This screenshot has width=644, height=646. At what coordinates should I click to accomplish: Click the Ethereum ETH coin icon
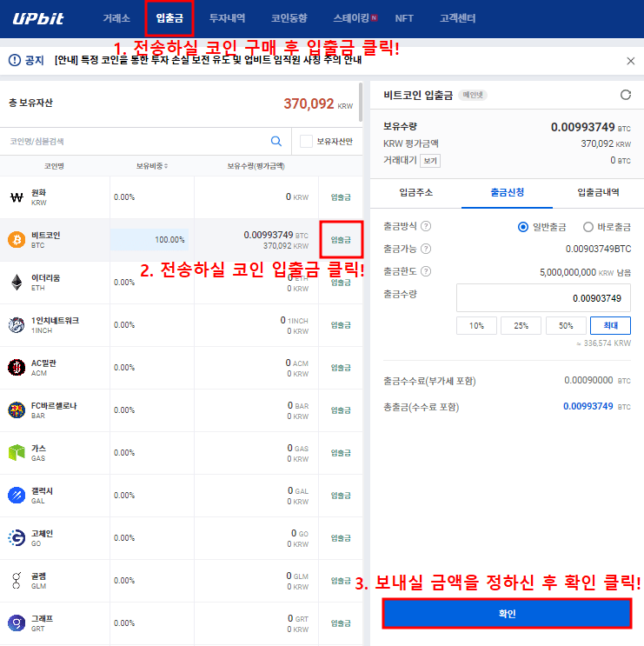point(16,283)
